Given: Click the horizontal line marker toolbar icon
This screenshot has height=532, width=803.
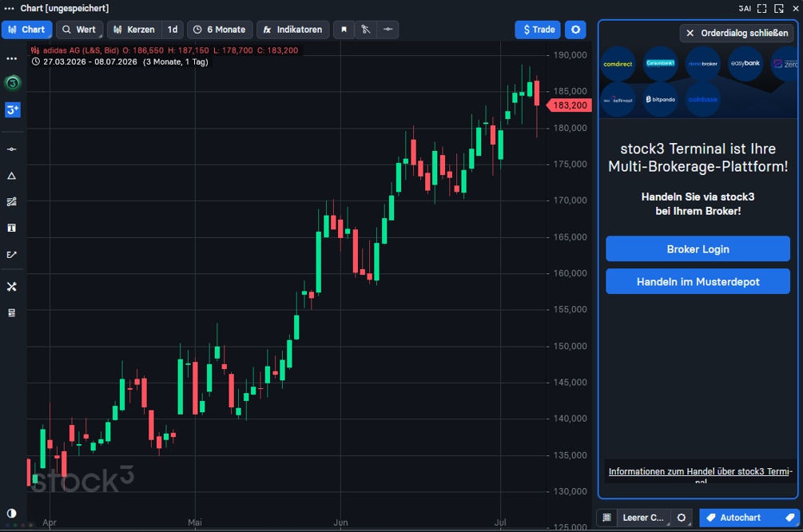Looking at the screenshot, I should click(x=388, y=30).
